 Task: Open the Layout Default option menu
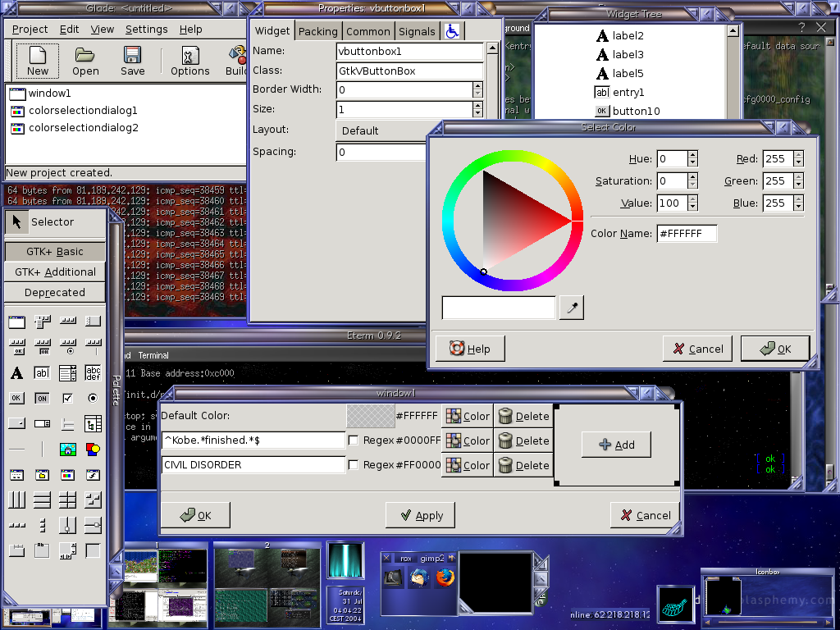pos(381,130)
